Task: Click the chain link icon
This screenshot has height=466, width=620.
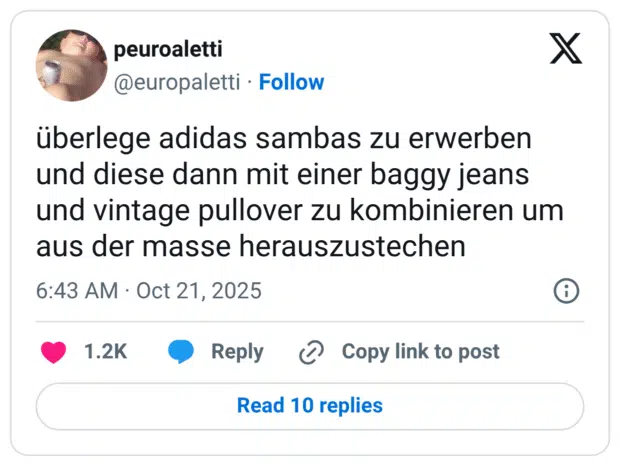Action: tap(312, 352)
